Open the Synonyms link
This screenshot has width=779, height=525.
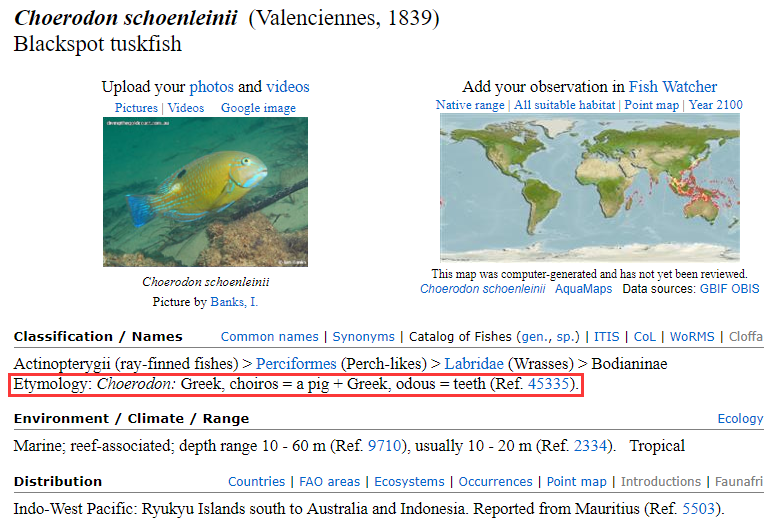(x=363, y=337)
